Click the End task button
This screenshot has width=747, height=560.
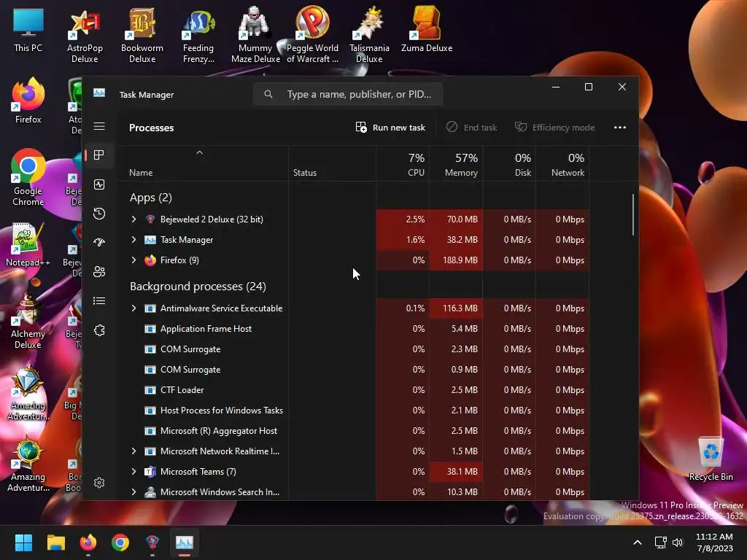[472, 127]
